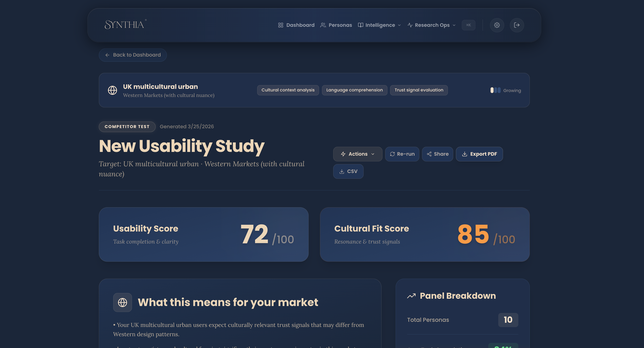644x348 pixels.
Task: Click the Growing maturity bars indicator
Action: [495, 90]
